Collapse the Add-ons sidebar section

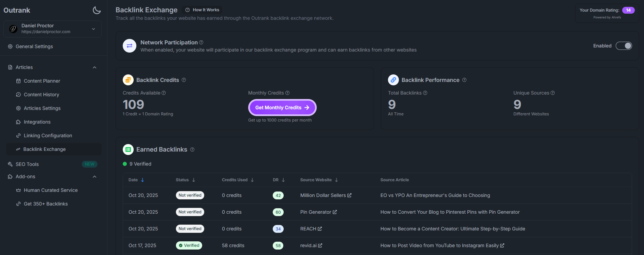pyautogui.click(x=94, y=176)
